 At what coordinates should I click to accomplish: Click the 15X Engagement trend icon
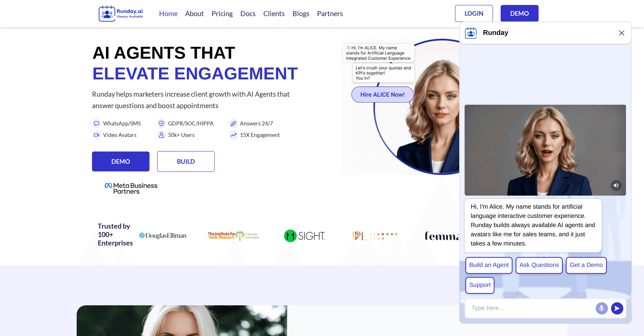pos(233,135)
